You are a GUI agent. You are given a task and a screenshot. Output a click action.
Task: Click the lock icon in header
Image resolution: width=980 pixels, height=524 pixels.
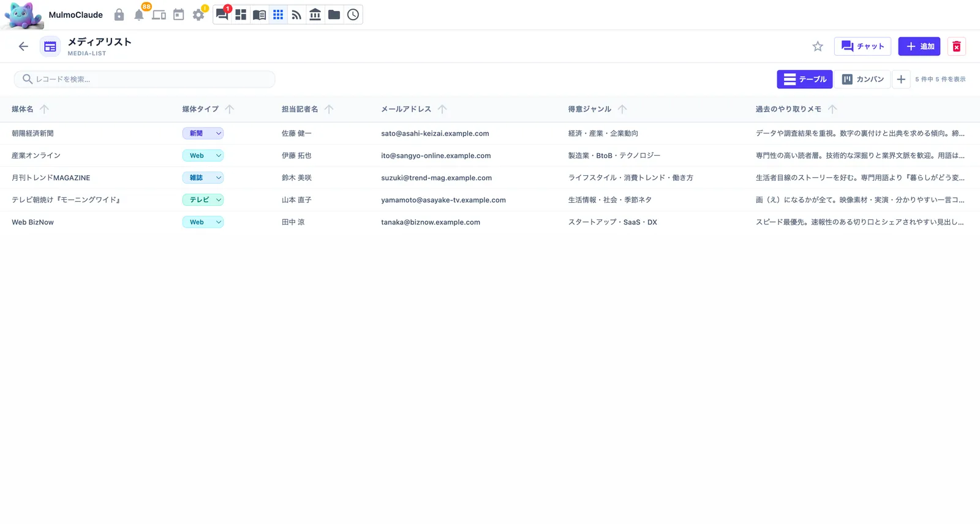[x=119, y=15]
